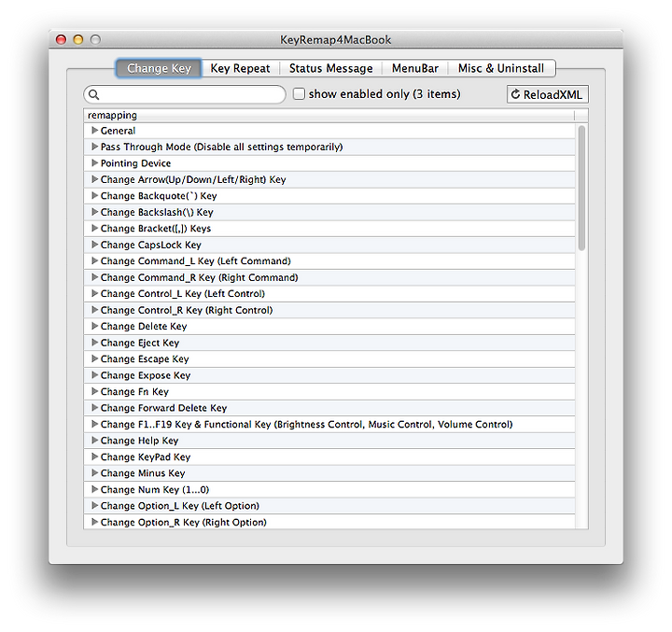The image size is (672, 632).
Task: Select 'Change Expose Key' row text
Action: (x=146, y=375)
